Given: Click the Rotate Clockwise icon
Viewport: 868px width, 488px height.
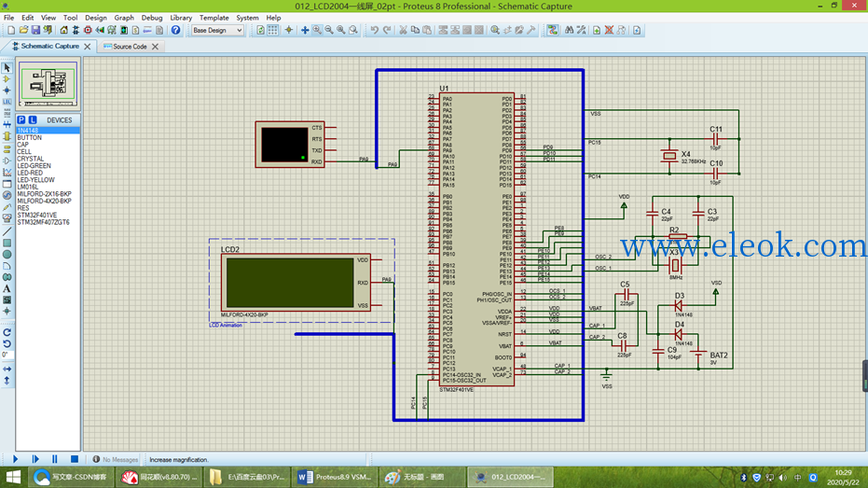Looking at the screenshot, I should (x=7, y=332).
